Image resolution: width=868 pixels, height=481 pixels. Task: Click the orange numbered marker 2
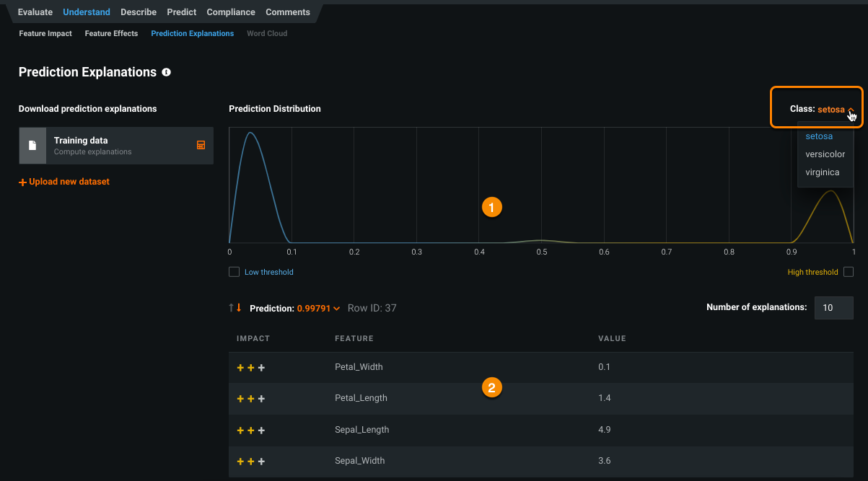point(491,388)
